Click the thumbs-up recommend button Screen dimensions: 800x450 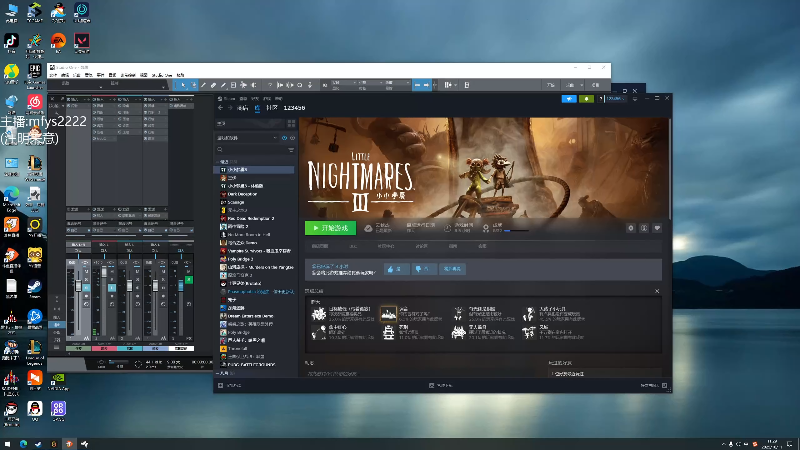click(396, 269)
